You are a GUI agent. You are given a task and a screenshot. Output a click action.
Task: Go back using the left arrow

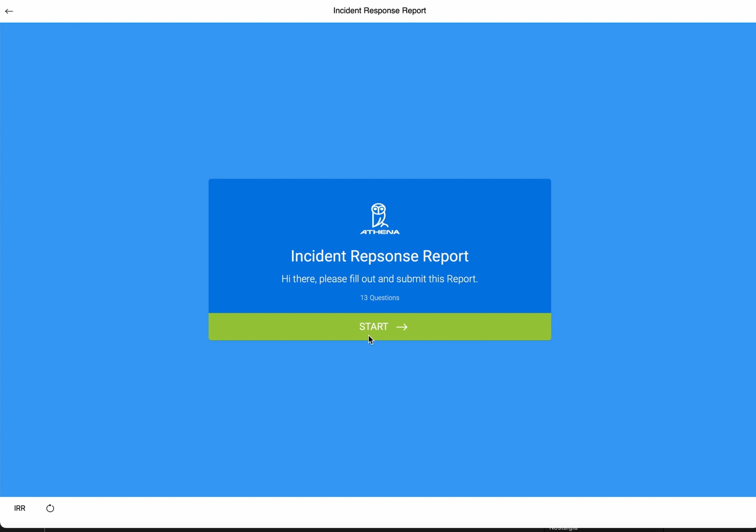[x=9, y=11]
